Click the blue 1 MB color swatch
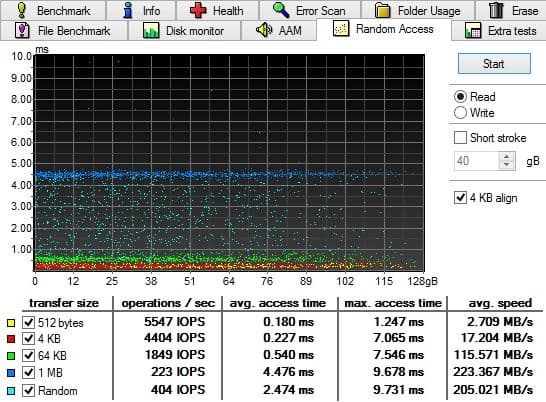Image resolution: width=546 pixels, height=402 pixels. coord(11,373)
